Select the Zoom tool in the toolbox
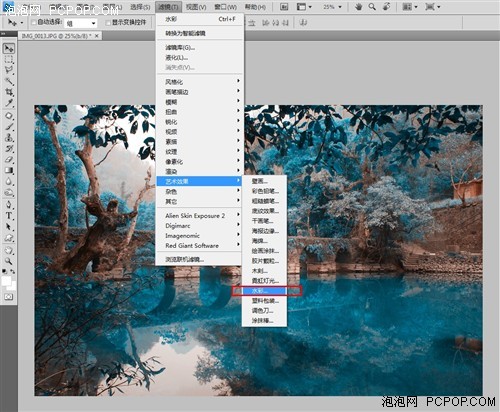The height and width of the screenshot is (412, 500). click(9, 261)
